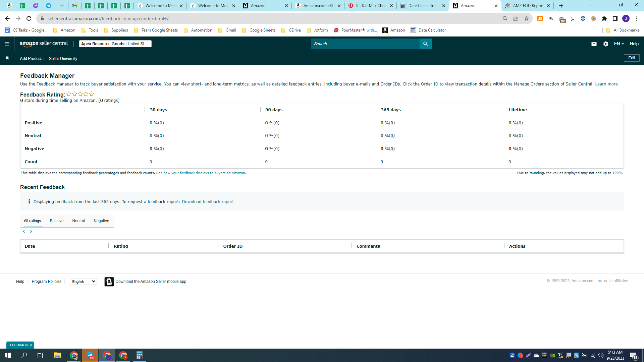The image size is (644, 362).
Task: Open the Apex Resource Goods account switcher
Action: coord(115,44)
